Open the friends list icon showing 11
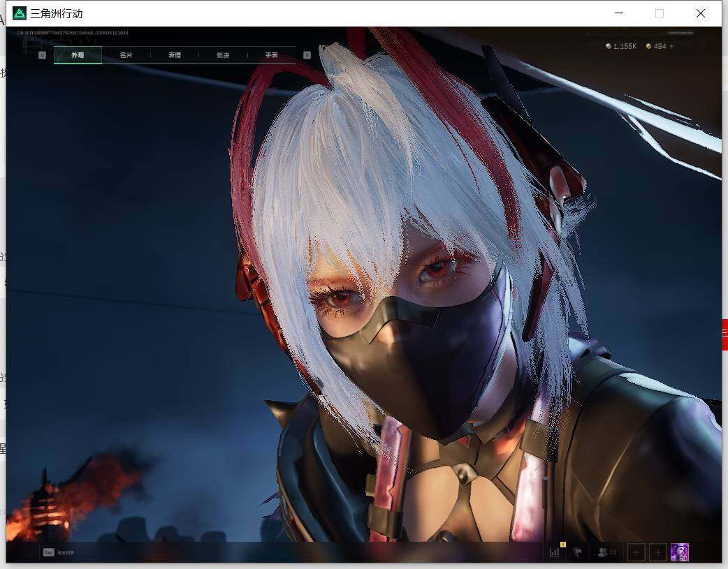The image size is (728, 569). 607,552
